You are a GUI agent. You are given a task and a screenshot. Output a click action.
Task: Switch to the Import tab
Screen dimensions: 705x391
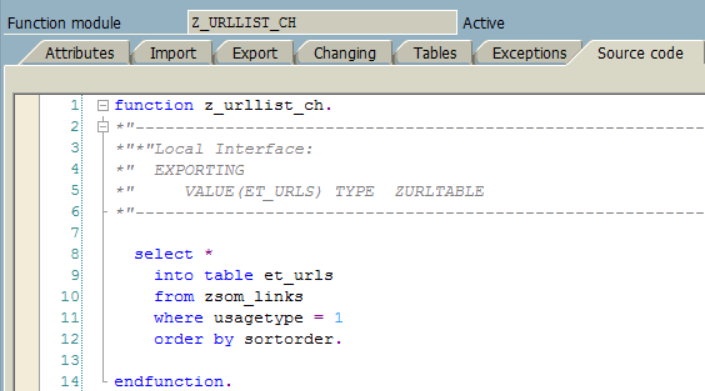pyautogui.click(x=173, y=53)
